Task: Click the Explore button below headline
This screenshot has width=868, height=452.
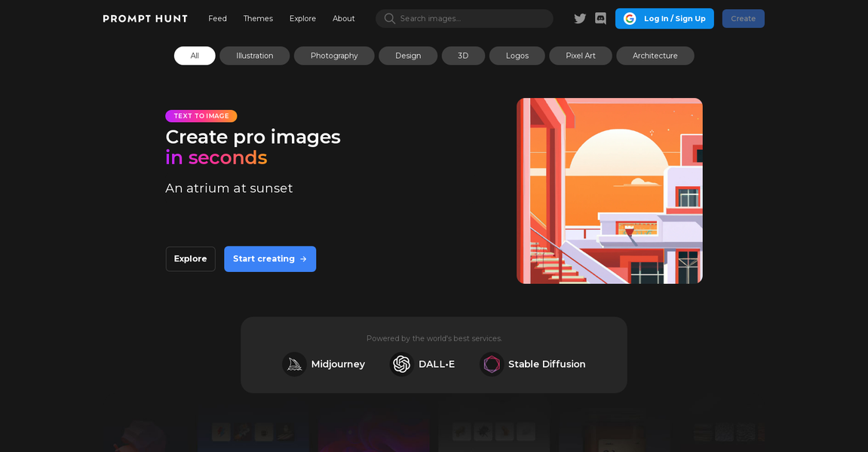Action: 190,259
